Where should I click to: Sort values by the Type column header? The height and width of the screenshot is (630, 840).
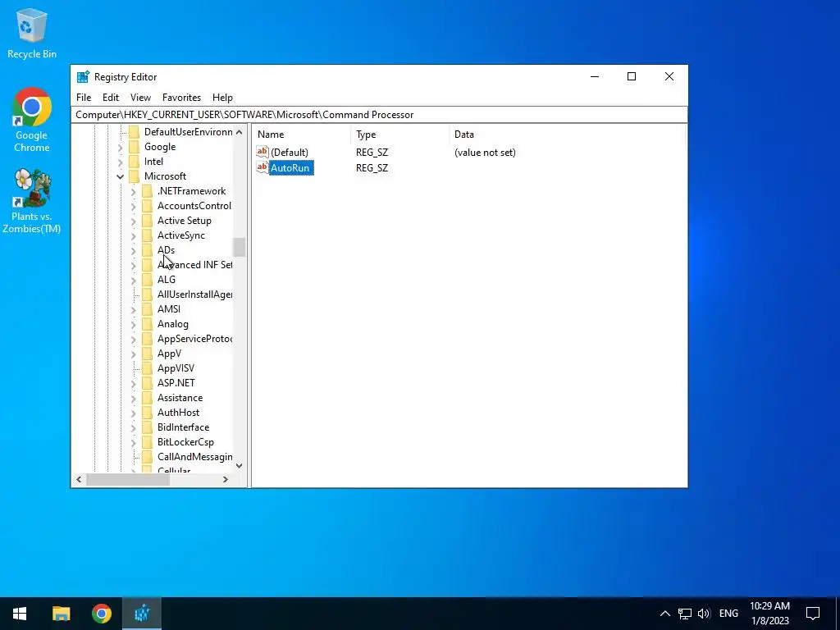pyautogui.click(x=399, y=135)
